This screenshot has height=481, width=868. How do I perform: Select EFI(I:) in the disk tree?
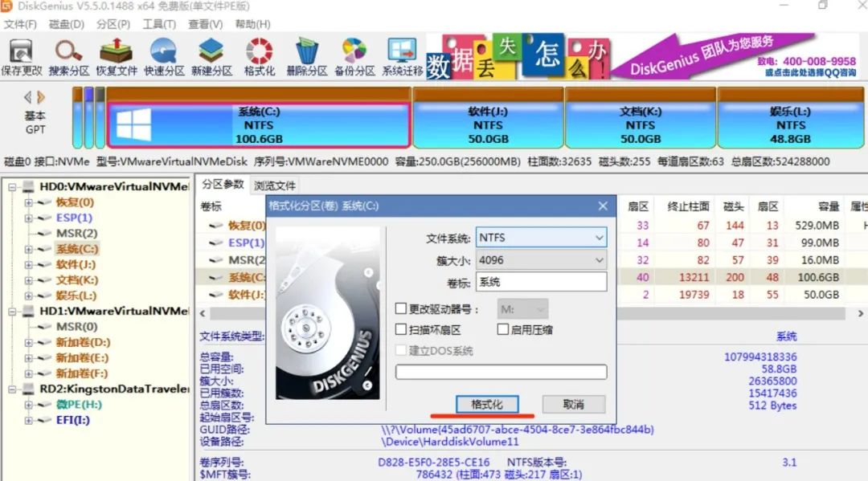[x=72, y=420]
